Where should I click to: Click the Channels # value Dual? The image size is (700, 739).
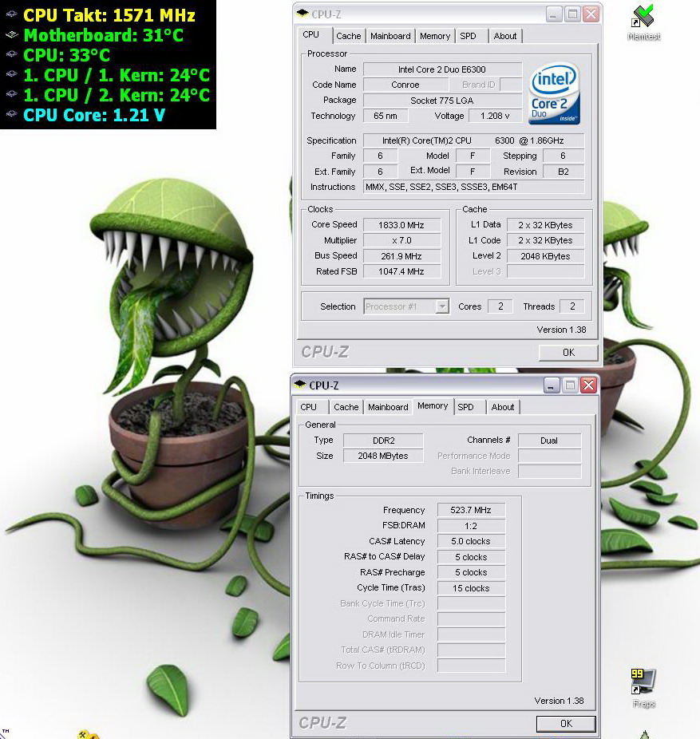pos(549,441)
